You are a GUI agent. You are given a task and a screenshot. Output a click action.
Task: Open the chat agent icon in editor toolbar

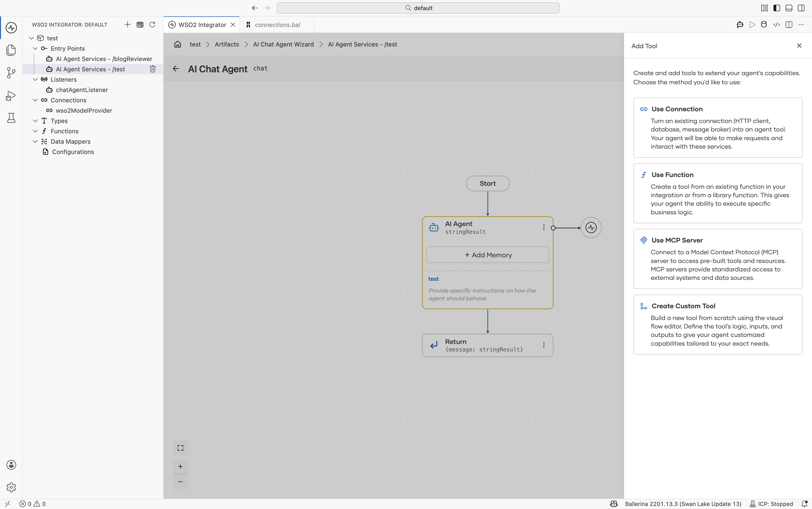pyautogui.click(x=740, y=25)
